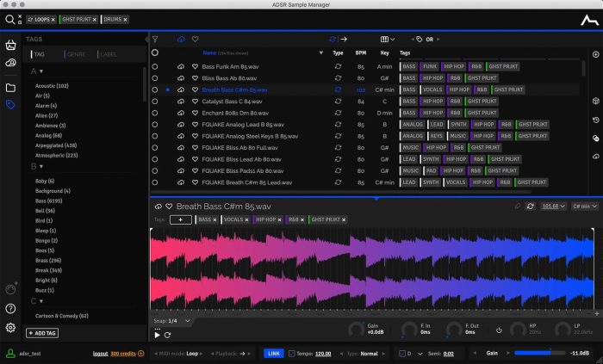Select Bass Funk Am 85.wav row circle
This screenshot has width=603, height=364.
(155, 66)
